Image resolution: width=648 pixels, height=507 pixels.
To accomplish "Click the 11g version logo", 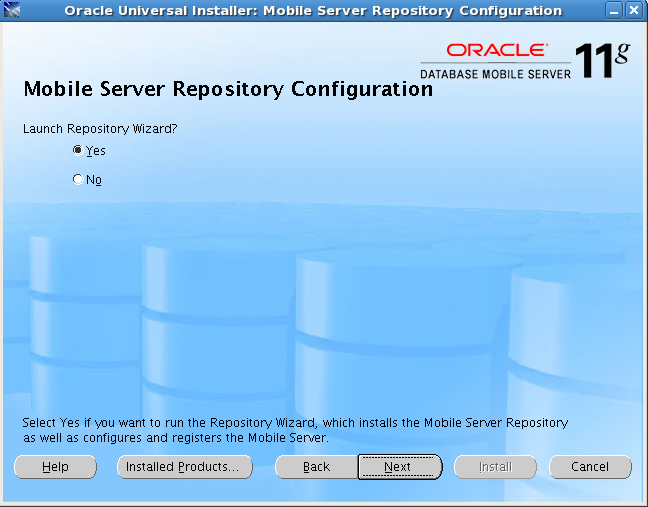I will click(x=602, y=60).
